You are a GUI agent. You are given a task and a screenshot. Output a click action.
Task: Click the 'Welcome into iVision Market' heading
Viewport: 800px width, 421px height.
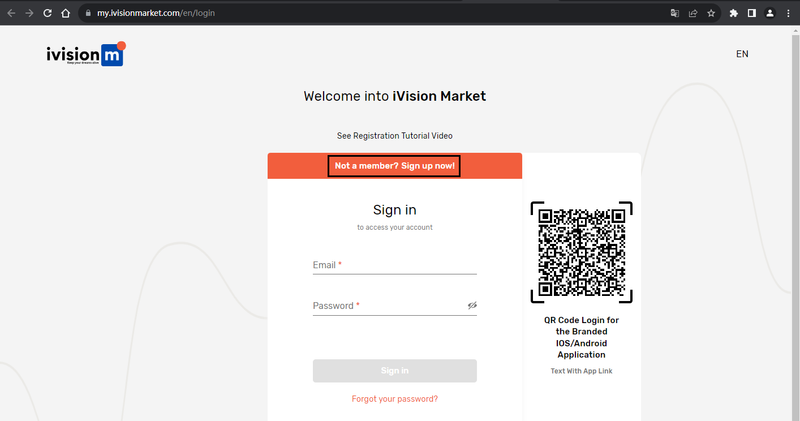coord(394,96)
